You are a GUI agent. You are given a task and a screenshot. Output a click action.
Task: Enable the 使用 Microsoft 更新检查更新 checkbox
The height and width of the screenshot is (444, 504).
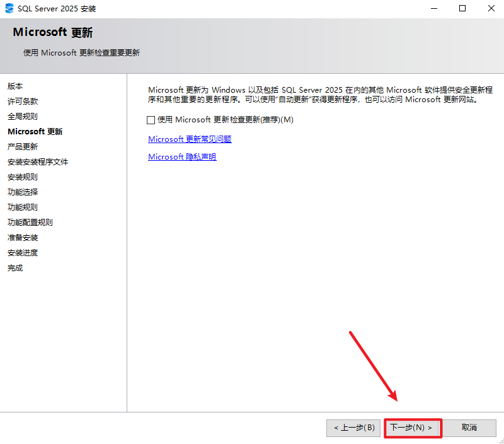pos(151,120)
